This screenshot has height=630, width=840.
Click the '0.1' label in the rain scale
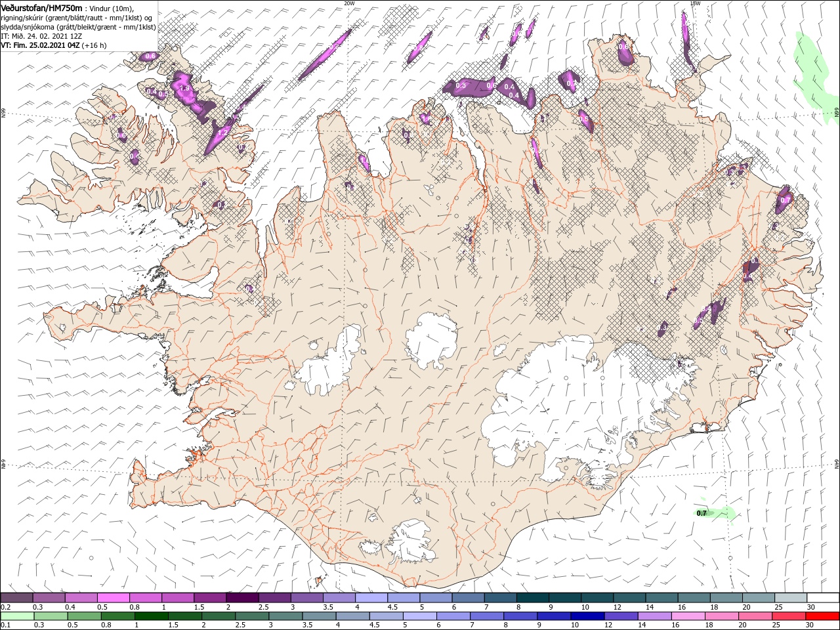5,625
